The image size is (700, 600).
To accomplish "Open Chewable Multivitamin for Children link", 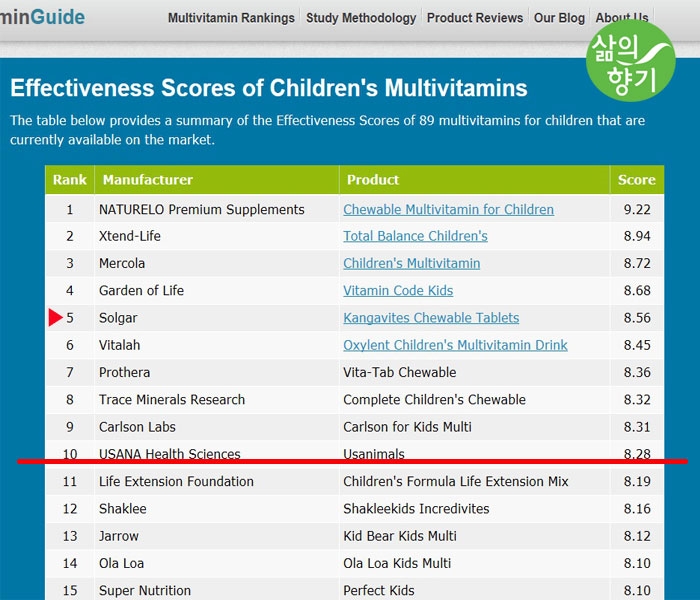I will pyautogui.click(x=448, y=209).
